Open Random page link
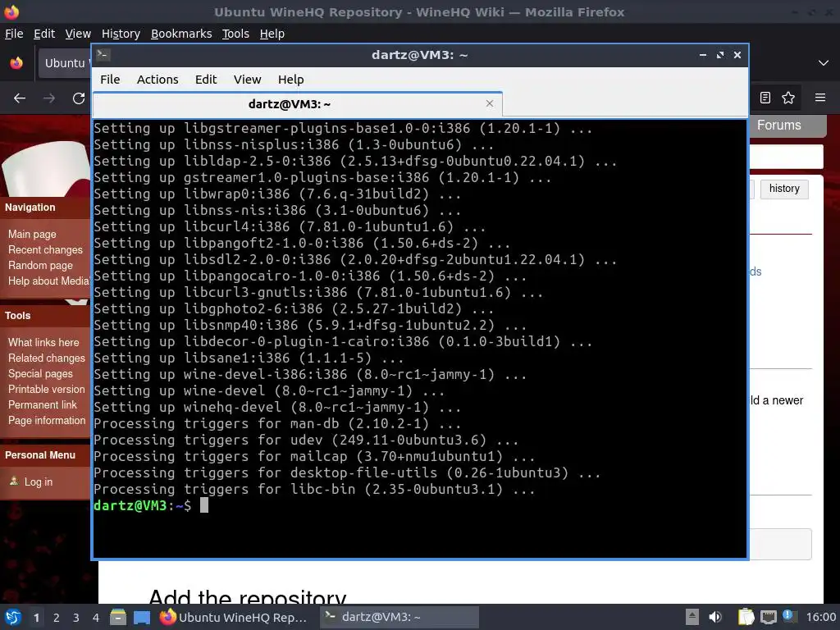 (40, 265)
